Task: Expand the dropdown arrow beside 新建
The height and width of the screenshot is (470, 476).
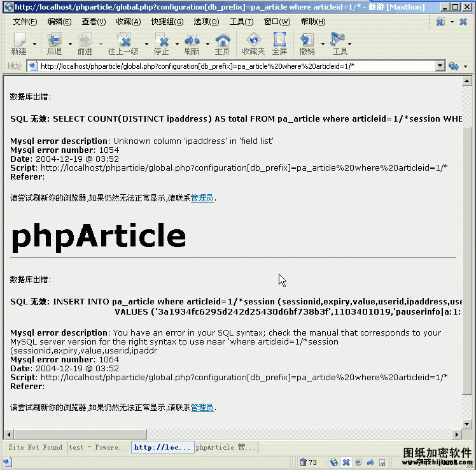Action: tap(34, 45)
